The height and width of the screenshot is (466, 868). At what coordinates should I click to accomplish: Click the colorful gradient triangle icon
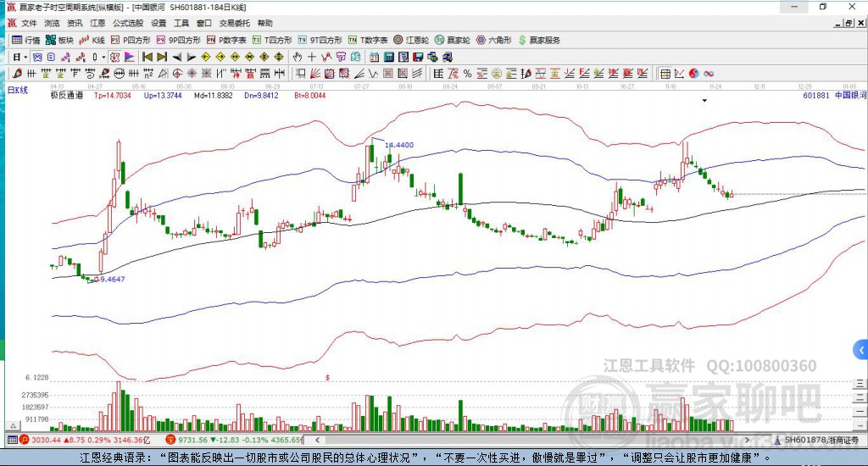[130, 57]
